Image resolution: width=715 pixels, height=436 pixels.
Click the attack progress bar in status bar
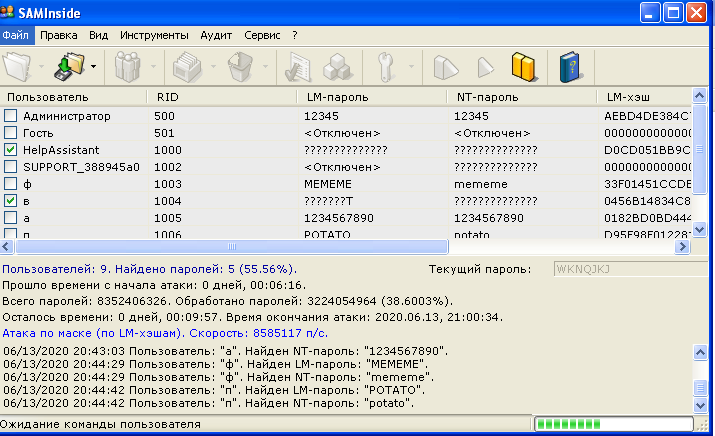point(614,424)
